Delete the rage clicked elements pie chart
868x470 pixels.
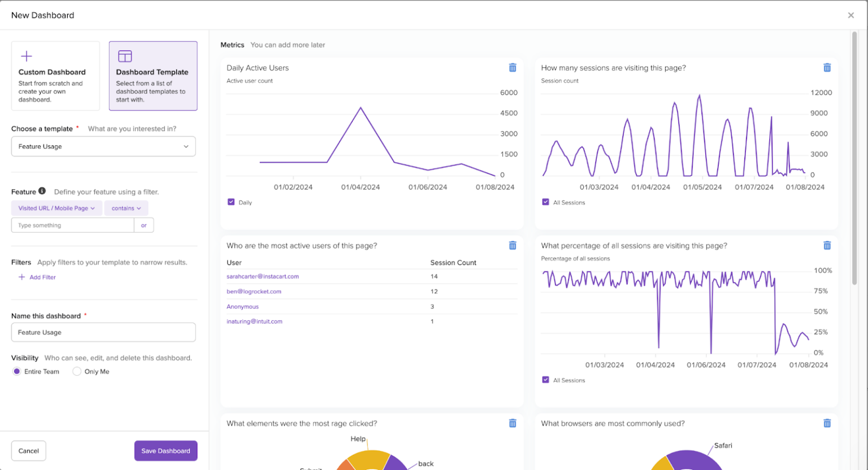513,423
